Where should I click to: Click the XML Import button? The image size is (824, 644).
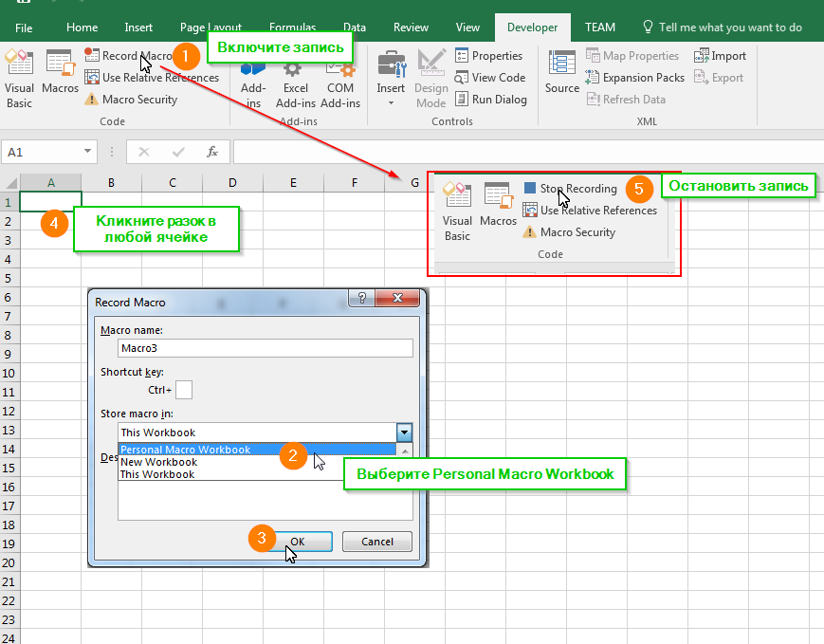tap(720, 55)
